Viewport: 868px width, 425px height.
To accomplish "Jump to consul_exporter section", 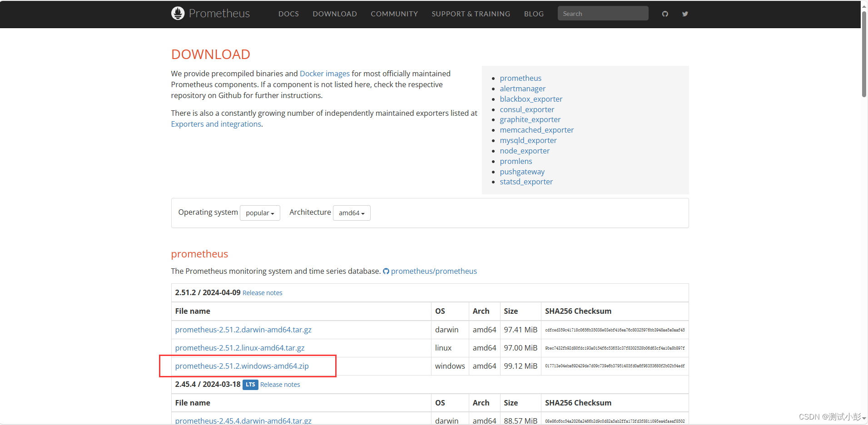I will pyautogui.click(x=527, y=109).
